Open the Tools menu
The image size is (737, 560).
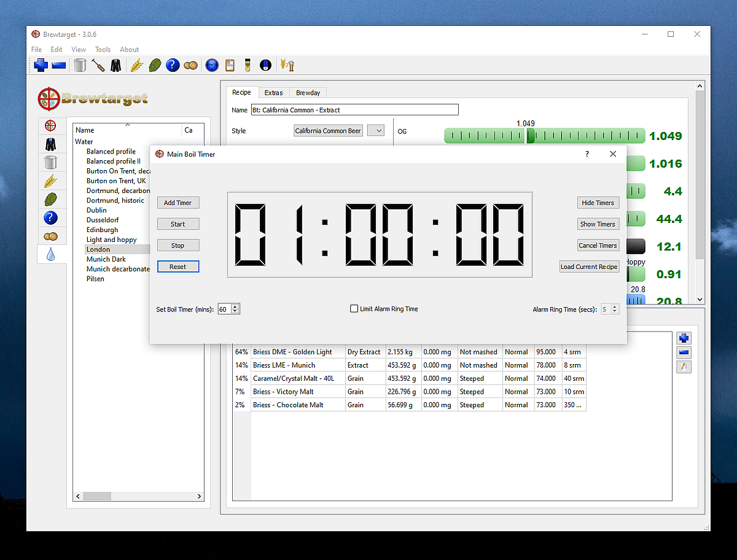pos(103,50)
